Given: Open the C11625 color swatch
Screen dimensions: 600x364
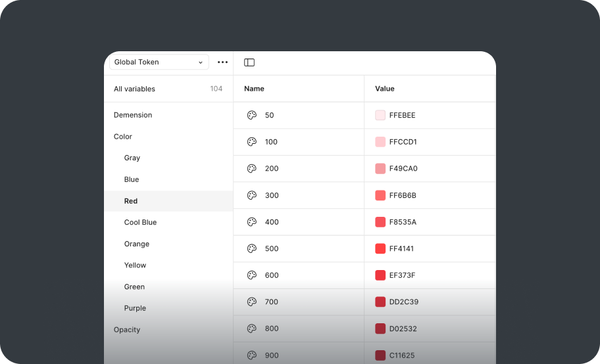Looking at the screenshot, I should [x=380, y=355].
